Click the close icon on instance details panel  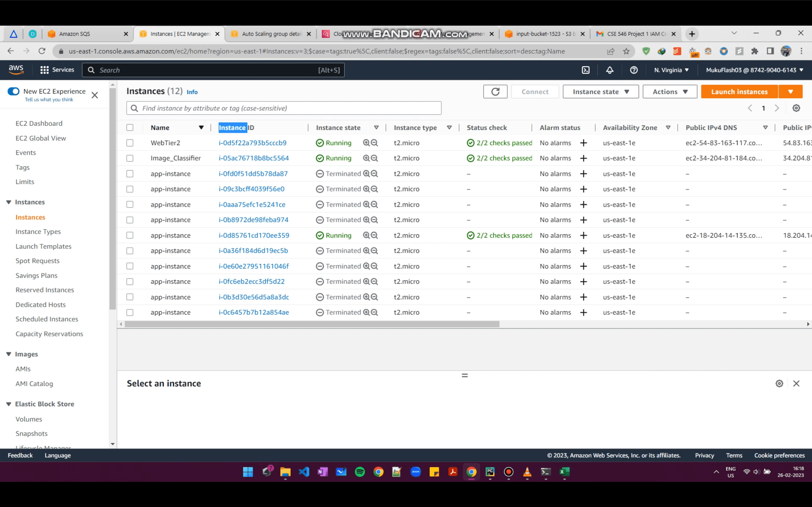(x=796, y=383)
